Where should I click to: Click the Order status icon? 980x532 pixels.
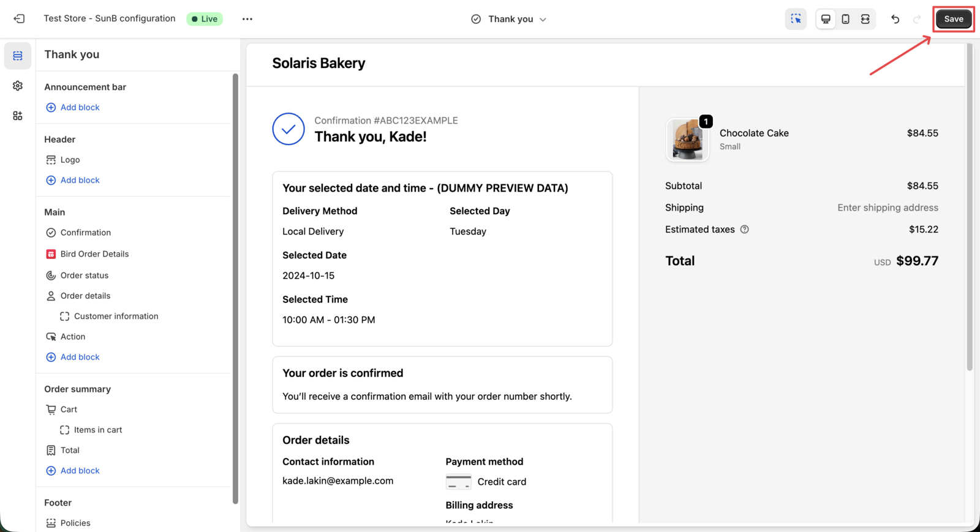point(51,275)
